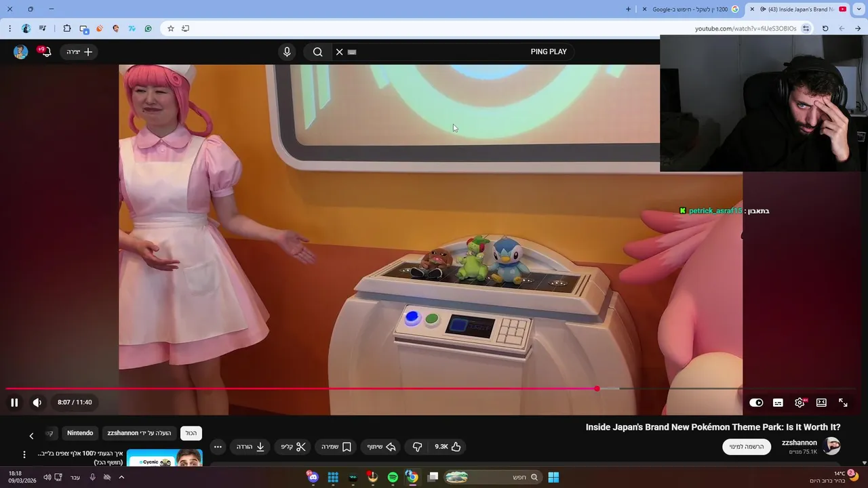Clear the search box with the X
This screenshot has height=488, width=868.
point(340,52)
